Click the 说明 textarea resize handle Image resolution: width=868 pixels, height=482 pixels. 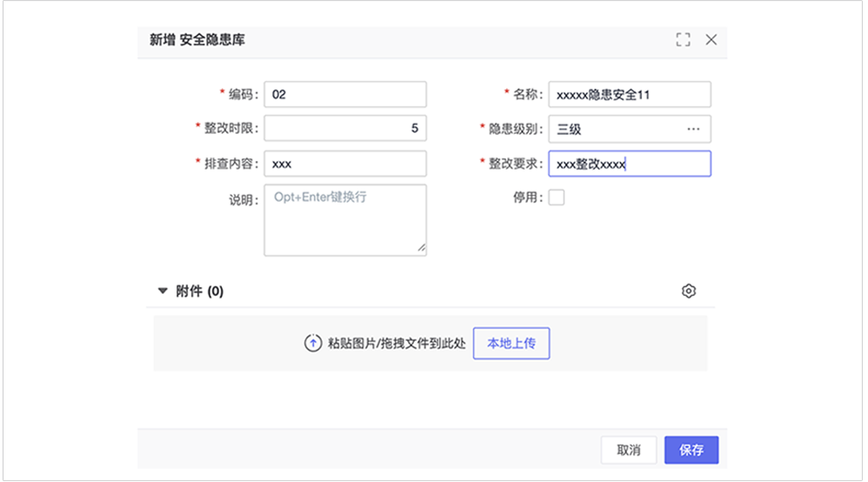point(422,250)
